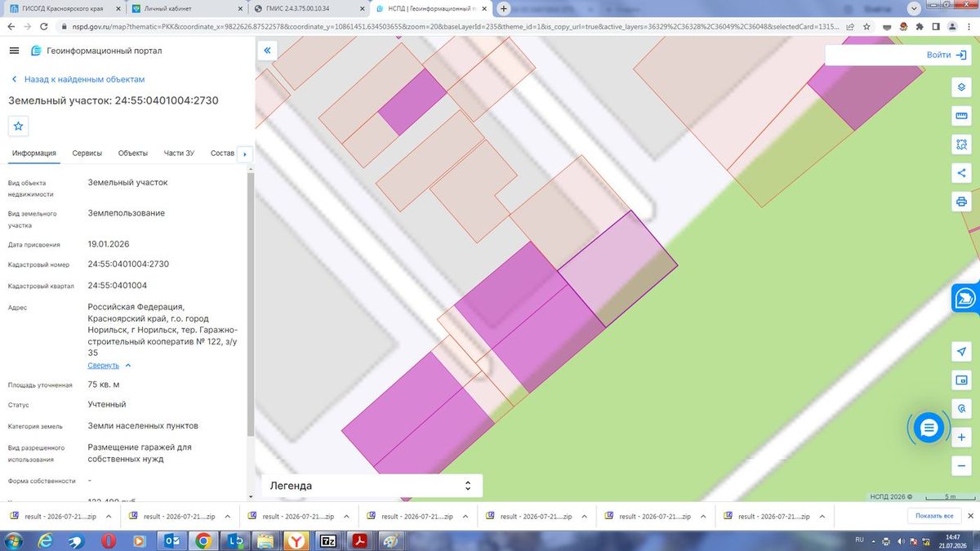Viewport: 980px width, 551px height.
Task: Share page via address bar share icon
Action: click(x=851, y=26)
